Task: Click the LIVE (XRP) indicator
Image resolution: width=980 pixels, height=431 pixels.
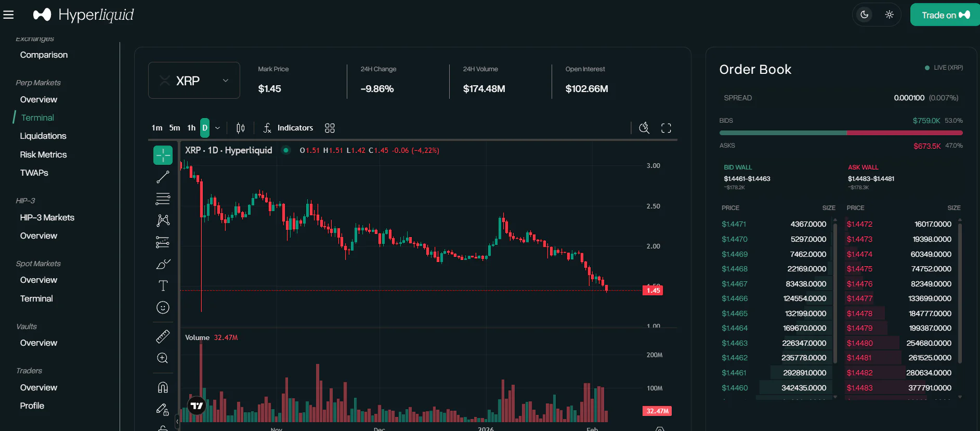Action: coord(944,68)
